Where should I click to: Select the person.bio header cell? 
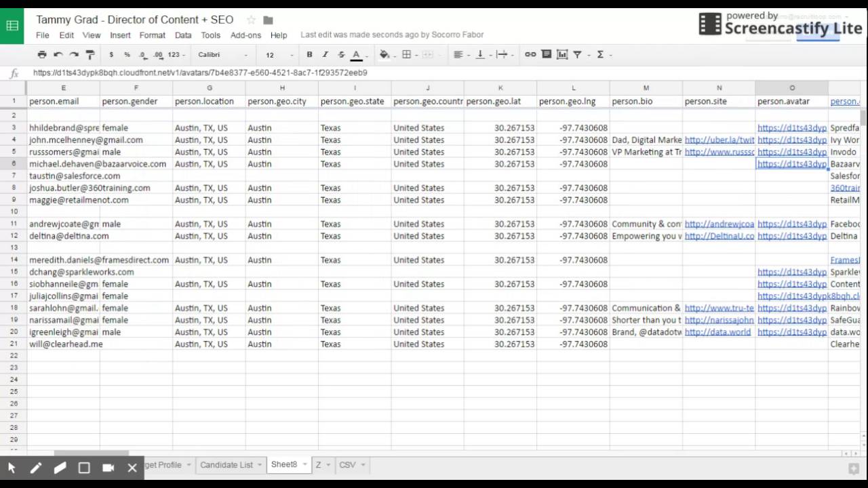[x=646, y=101]
